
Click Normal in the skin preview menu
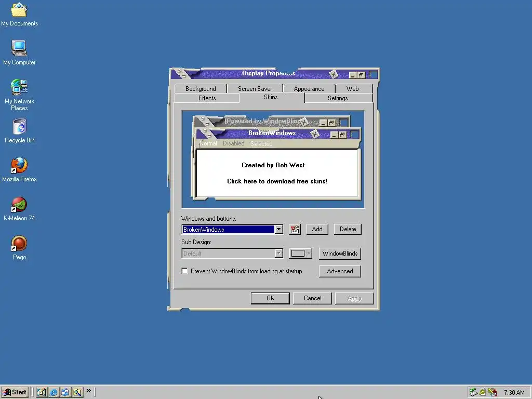click(x=208, y=143)
